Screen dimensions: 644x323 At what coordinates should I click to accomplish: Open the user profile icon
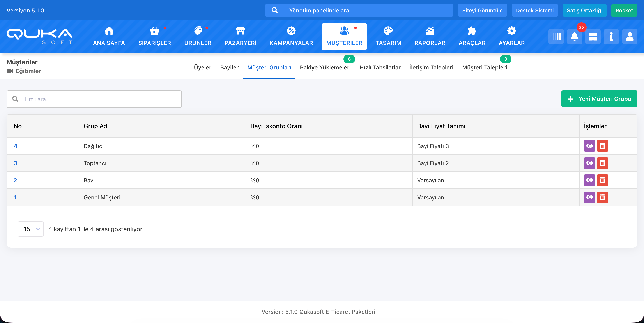pos(630,37)
